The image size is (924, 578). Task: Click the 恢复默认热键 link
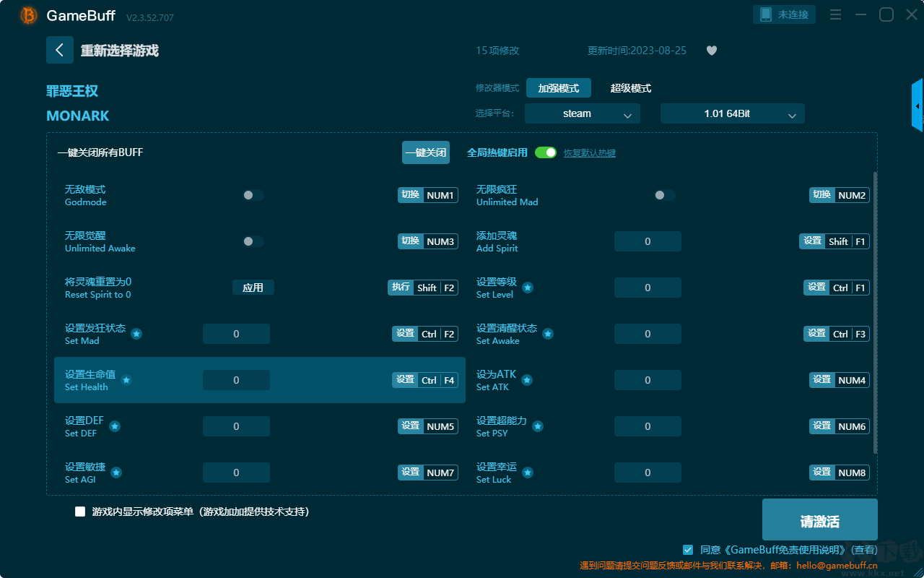(x=590, y=153)
